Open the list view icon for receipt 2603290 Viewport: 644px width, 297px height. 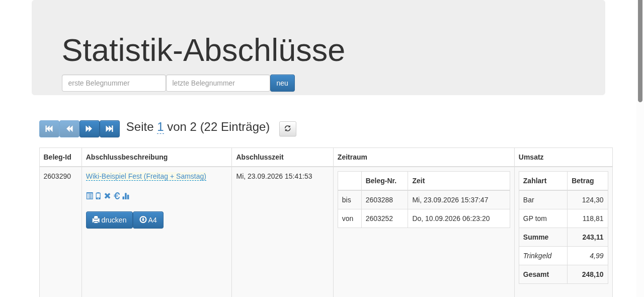pos(90,196)
